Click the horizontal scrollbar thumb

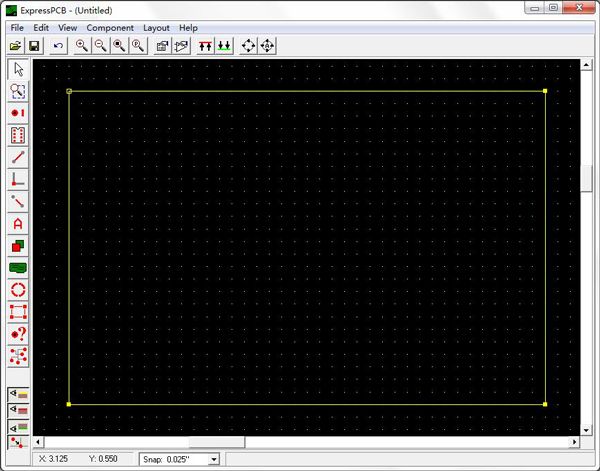[x=217, y=442]
